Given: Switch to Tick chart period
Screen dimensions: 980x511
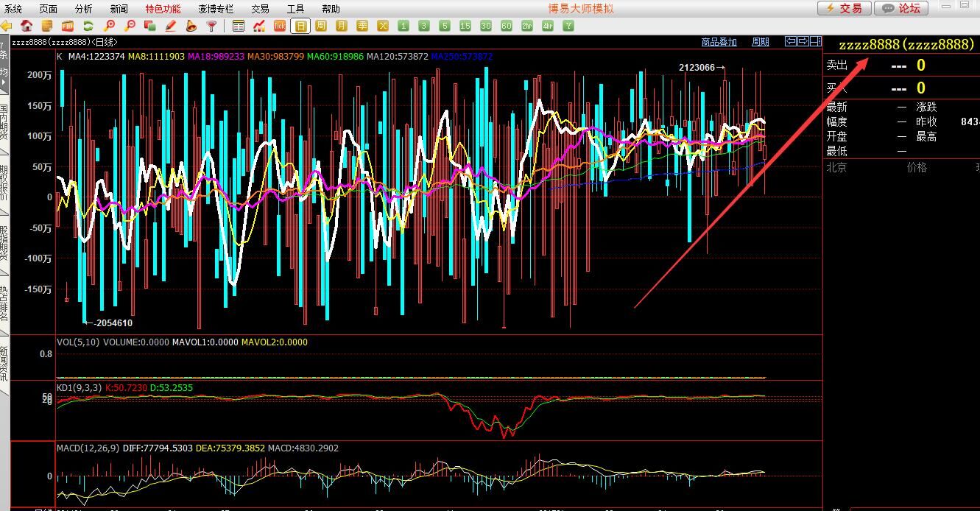Looking at the screenshot, I should 280,26.
